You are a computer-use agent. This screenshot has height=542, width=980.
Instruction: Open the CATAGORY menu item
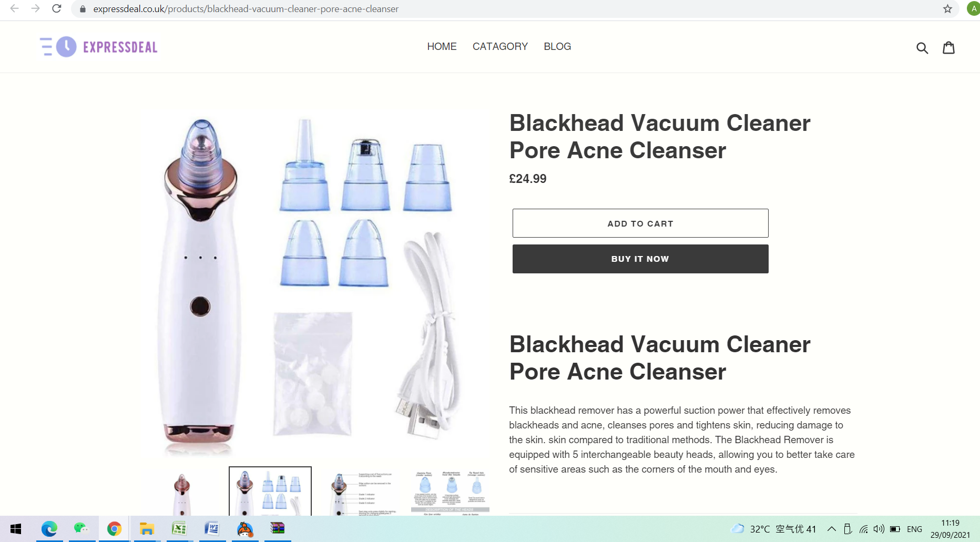pos(500,47)
